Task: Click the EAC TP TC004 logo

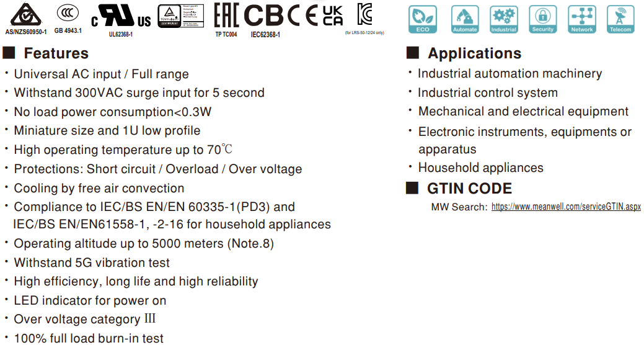Action: click(226, 20)
